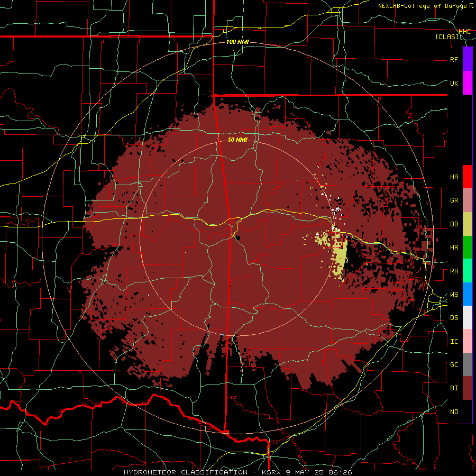Click the HA red legend swatch
The height and width of the screenshot is (476, 476).
[x=467, y=177]
